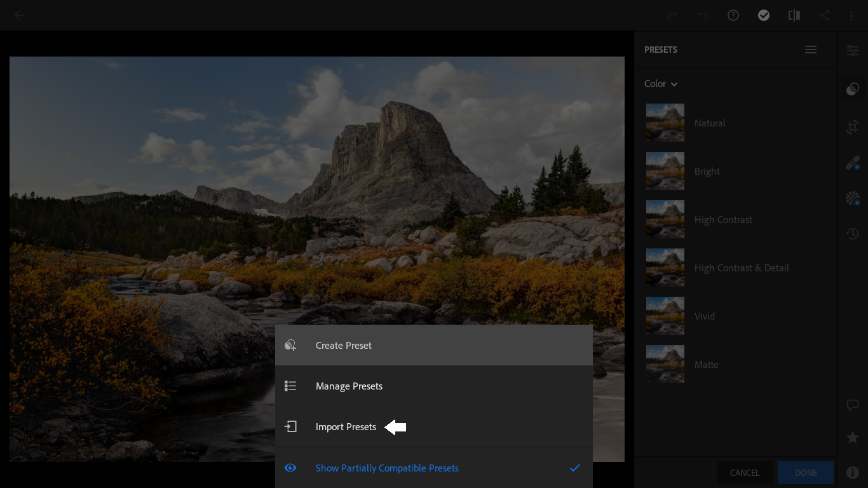Click the redo arrow icon
This screenshot has height=488, width=868.
(x=672, y=15)
